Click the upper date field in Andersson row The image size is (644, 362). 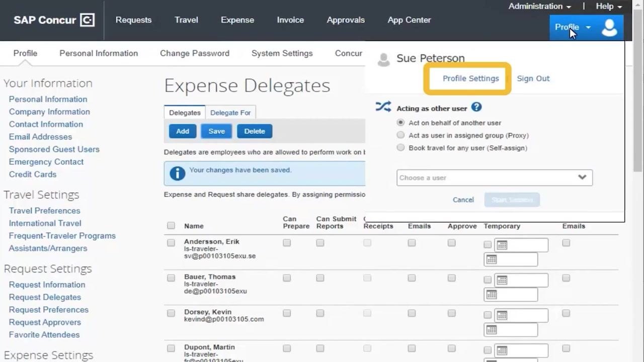(x=521, y=245)
